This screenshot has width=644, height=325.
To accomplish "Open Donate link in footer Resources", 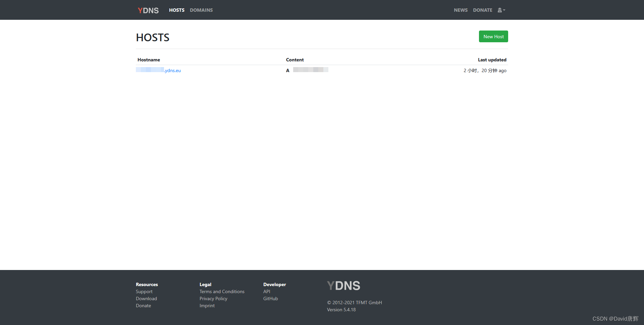I will pos(143,306).
